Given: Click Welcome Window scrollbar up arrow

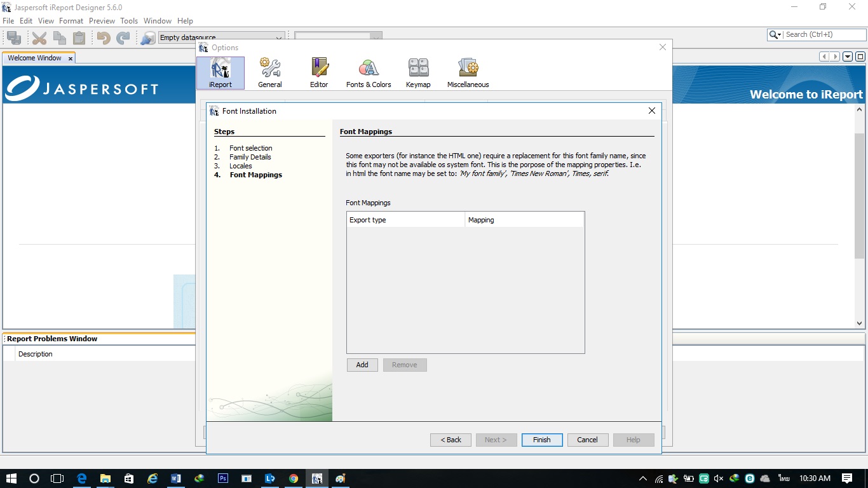Looking at the screenshot, I should [x=860, y=110].
